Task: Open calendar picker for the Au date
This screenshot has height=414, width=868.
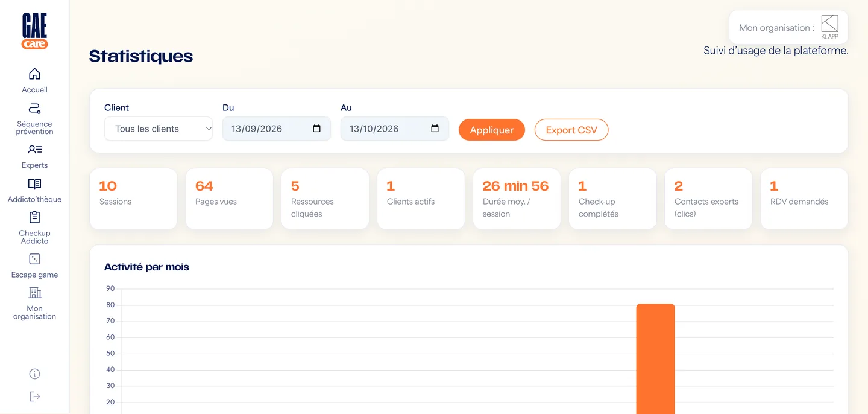Action: pos(435,129)
